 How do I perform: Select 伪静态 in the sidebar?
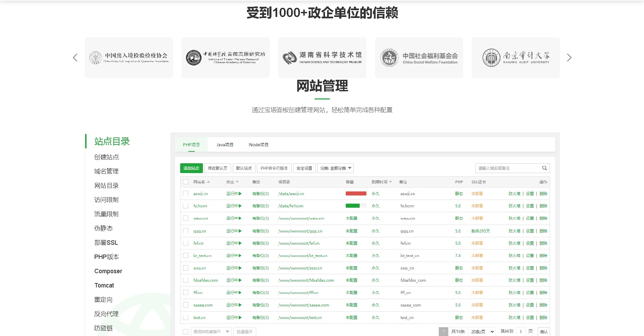[103, 228]
